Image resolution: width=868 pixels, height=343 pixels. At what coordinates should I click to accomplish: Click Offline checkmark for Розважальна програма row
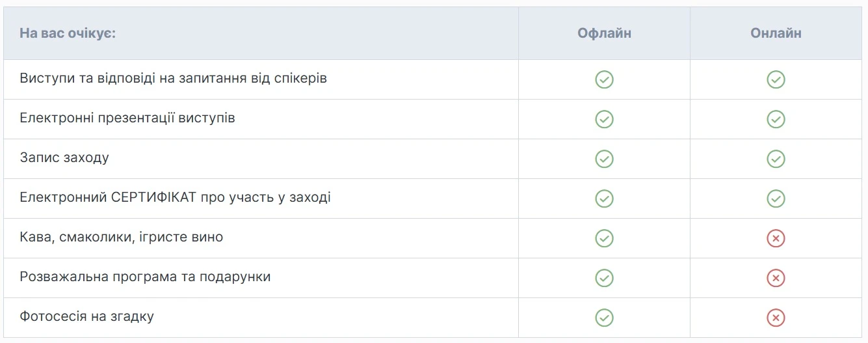(604, 278)
